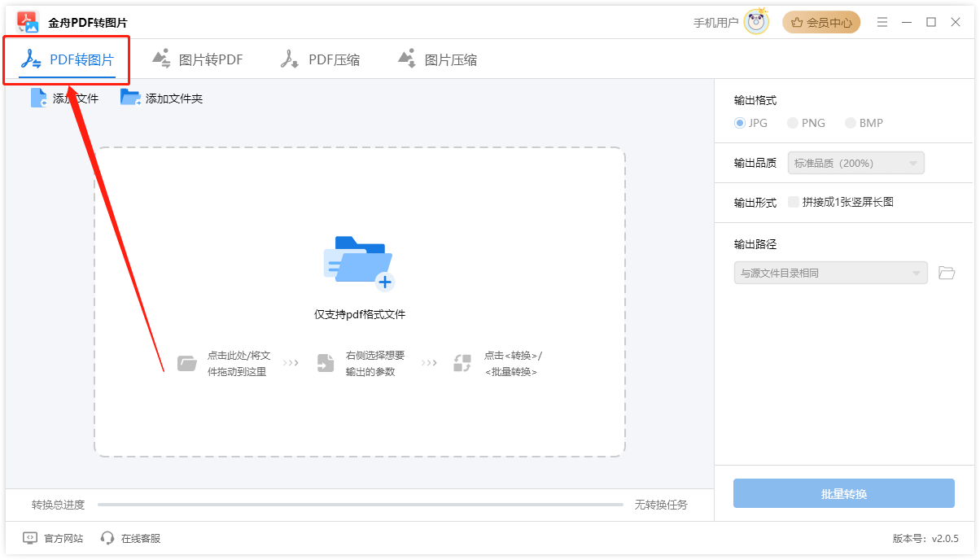Click the PDF drop area to add files
The height and width of the screenshot is (560, 980).
click(x=359, y=301)
